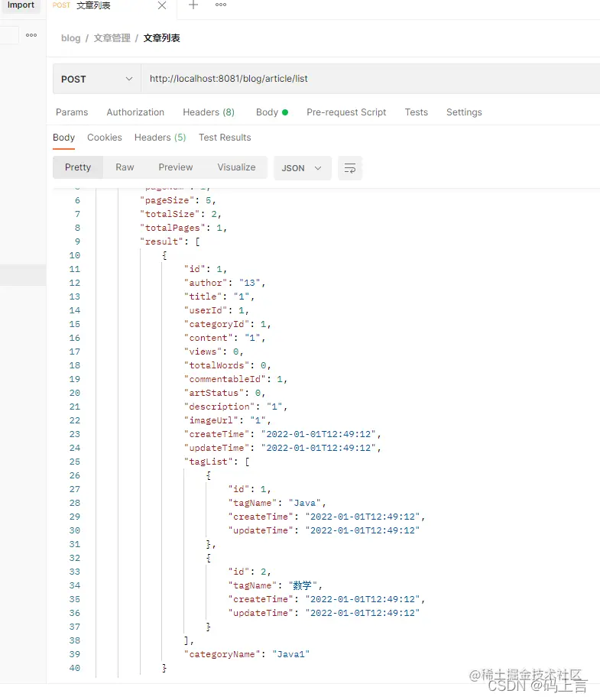Click the "imageUrl": "1" line

pyautogui.click(x=228, y=420)
